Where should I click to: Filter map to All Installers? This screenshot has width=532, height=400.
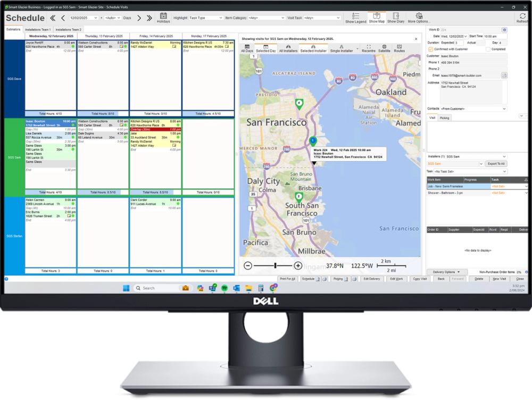point(288,47)
